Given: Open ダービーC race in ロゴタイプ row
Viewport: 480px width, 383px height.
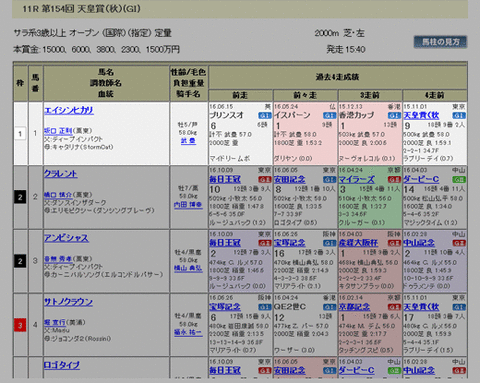Looking at the screenshot, I should click(x=357, y=370).
